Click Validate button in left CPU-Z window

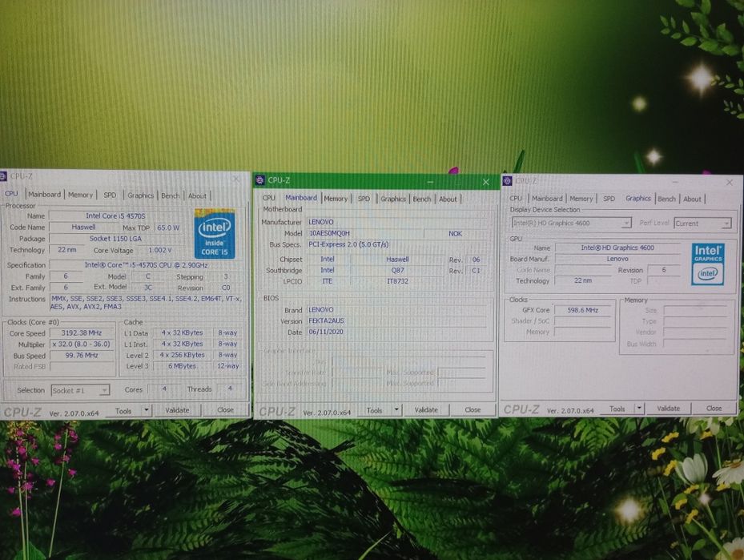[x=177, y=410]
